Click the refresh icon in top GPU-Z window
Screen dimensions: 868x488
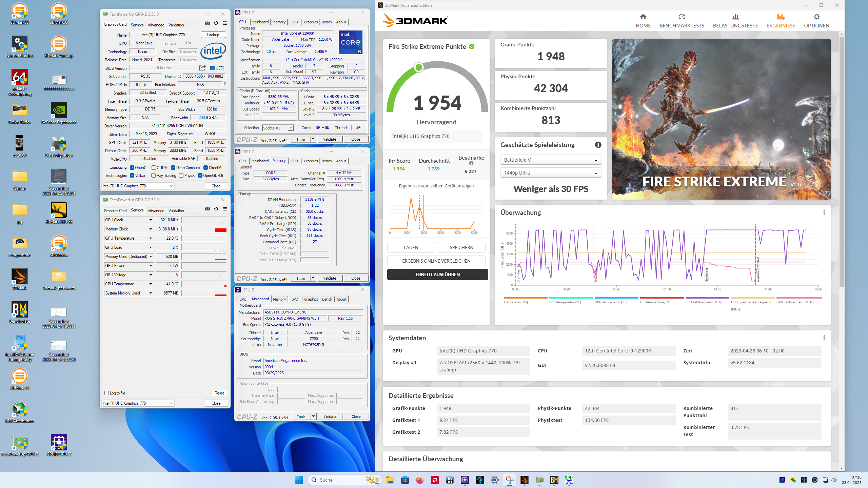(216, 23)
